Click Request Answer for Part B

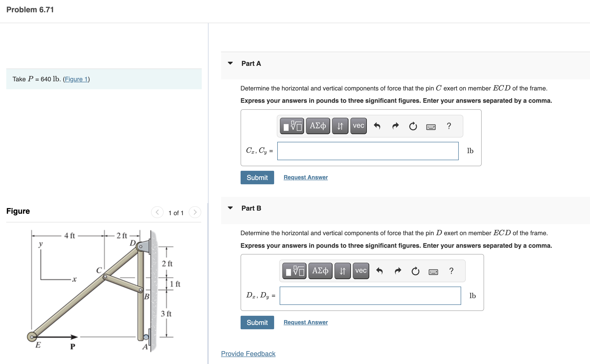[305, 322]
